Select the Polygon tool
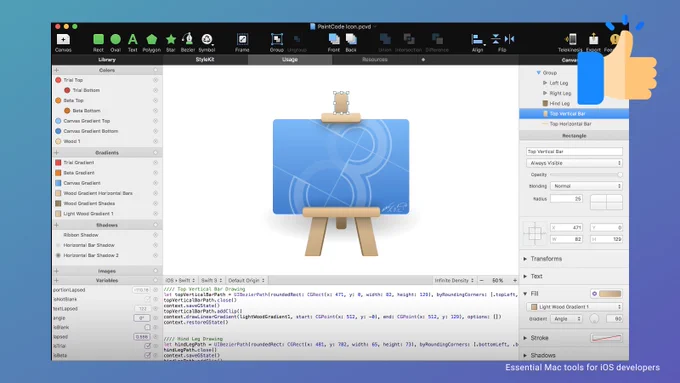Image resolution: width=680 pixels, height=383 pixels. coord(151,43)
